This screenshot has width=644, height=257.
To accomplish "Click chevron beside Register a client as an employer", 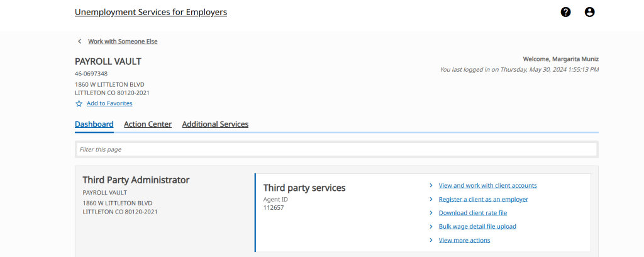I will click(431, 199).
